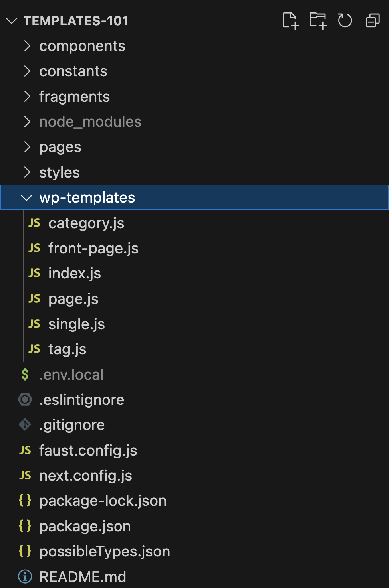This screenshot has width=389, height=588.
Task: Collapse the TEMPLATES-101 root section
Action: point(12,21)
